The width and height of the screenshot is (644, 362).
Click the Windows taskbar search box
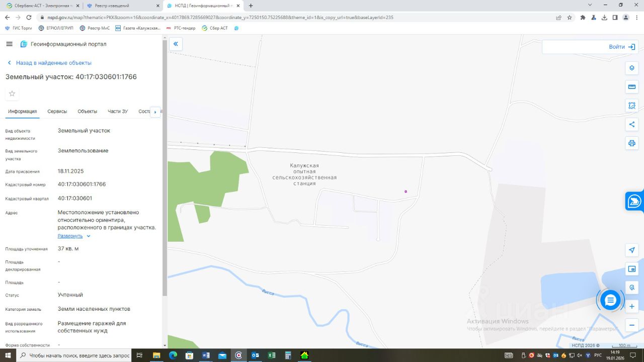pos(75,355)
